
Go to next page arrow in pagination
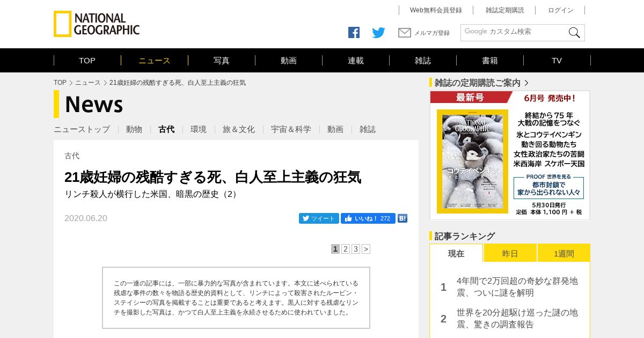pos(366,249)
